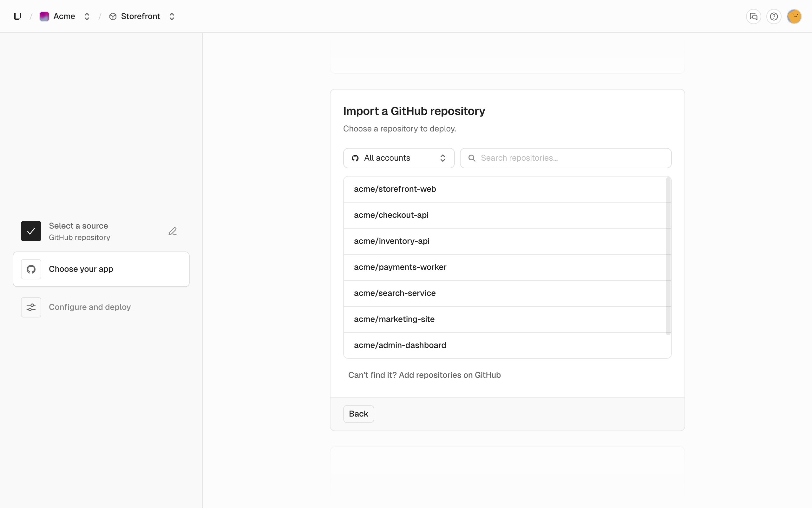The image size is (812, 508).
Task: Click the Storefront project cube icon
Action: 113,17
